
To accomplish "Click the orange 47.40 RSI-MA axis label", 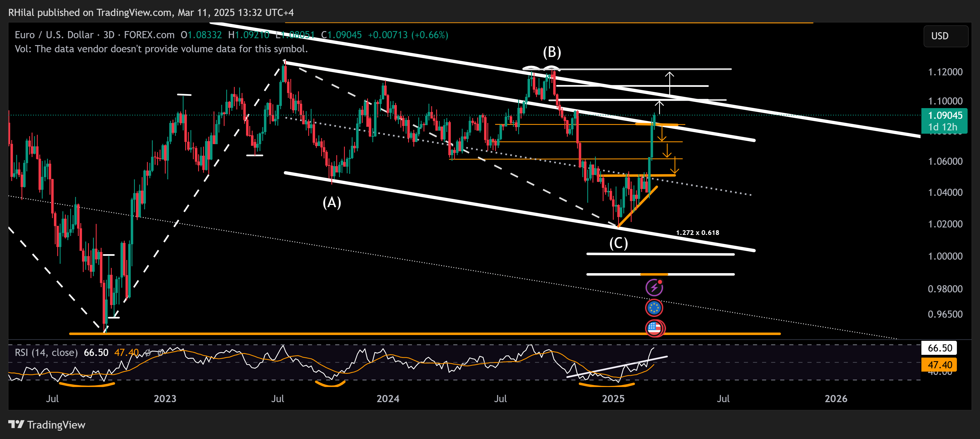I will click(x=939, y=365).
